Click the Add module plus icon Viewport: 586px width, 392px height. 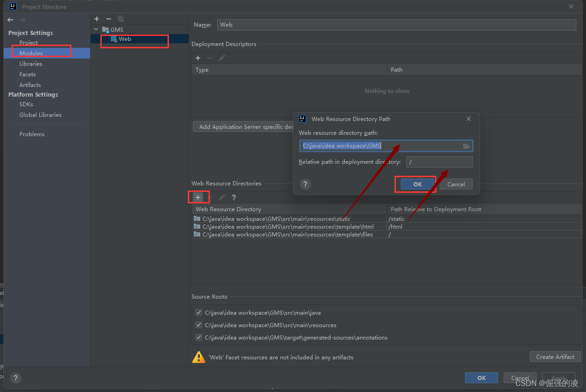click(96, 19)
